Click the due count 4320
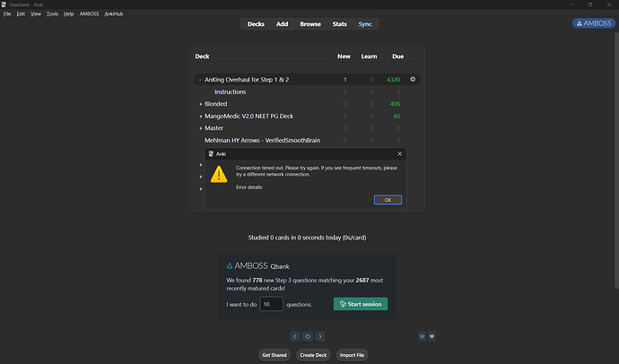 point(393,80)
